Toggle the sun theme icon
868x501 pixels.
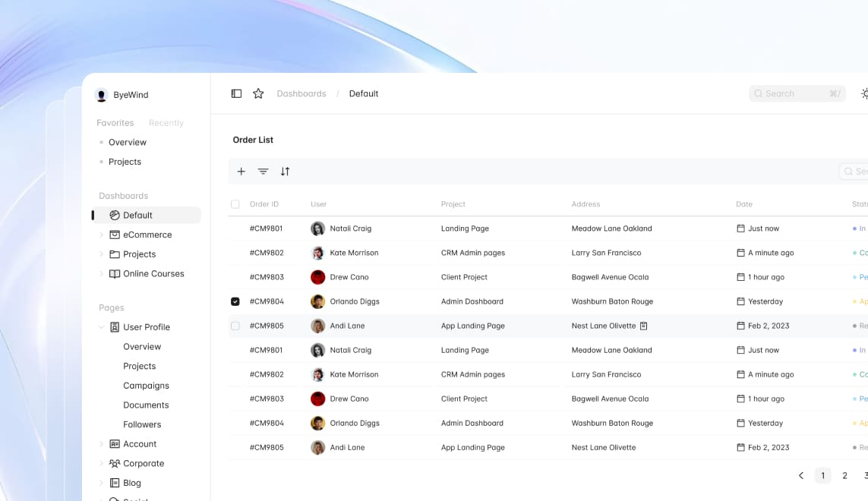[x=864, y=94]
